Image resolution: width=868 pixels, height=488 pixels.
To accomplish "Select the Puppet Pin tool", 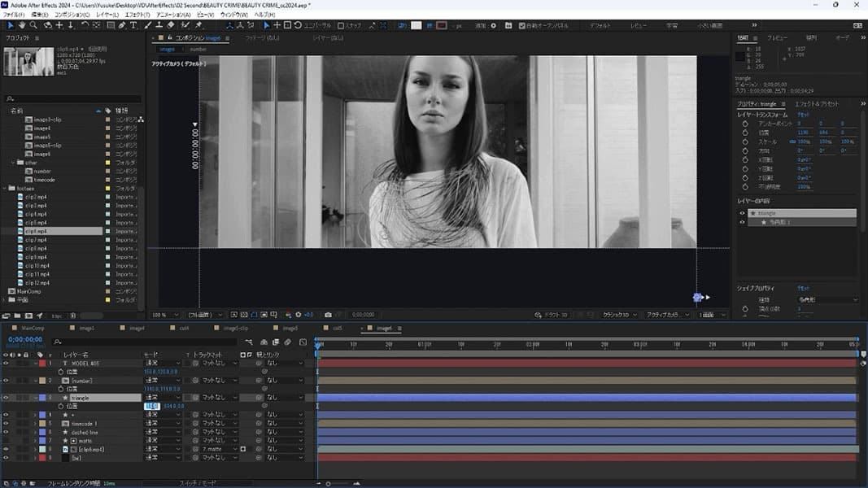I will coord(198,25).
